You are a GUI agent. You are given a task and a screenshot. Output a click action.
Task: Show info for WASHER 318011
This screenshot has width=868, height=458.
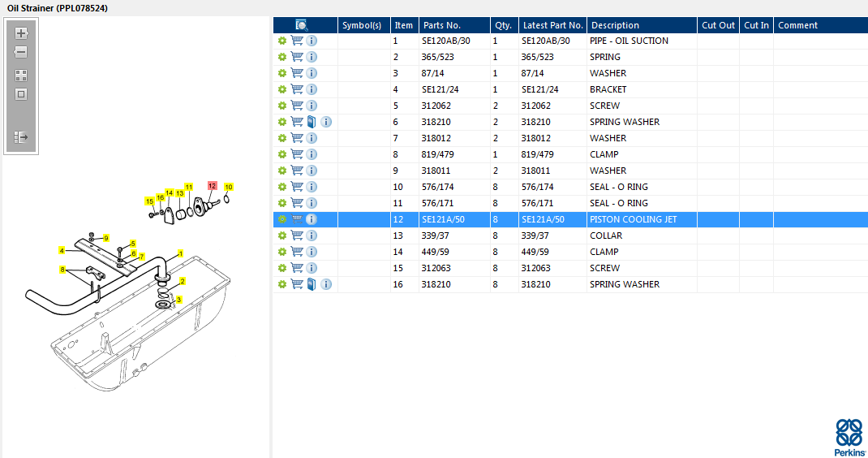point(312,171)
